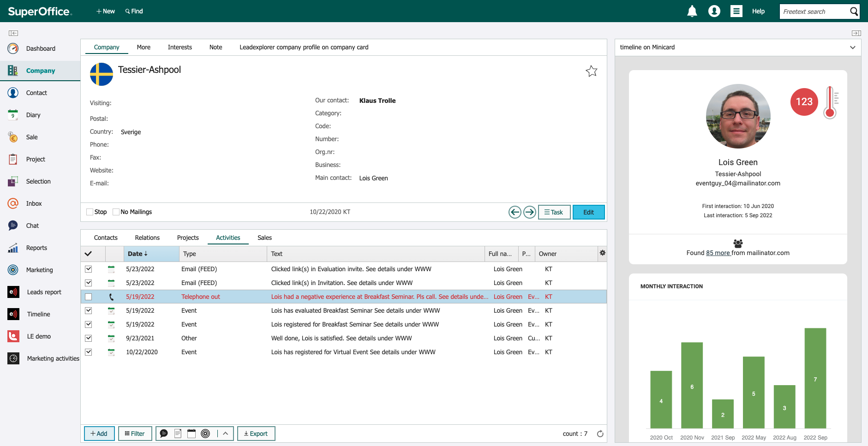
Task: Add new document via page icon
Action: pyautogui.click(x=178, y=434)
